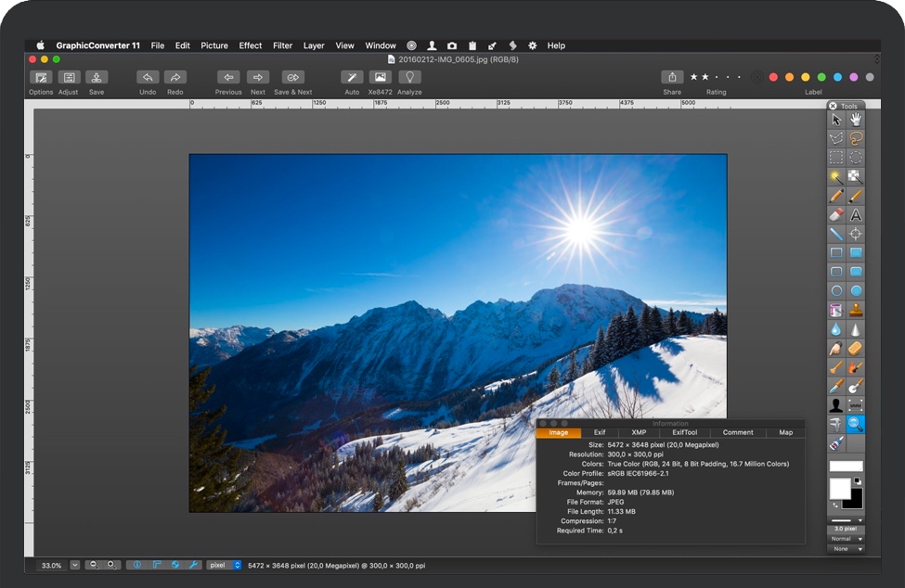905x588 pixels.
Task: Switch to the ExifTool tab
Action: click(684, 432)
